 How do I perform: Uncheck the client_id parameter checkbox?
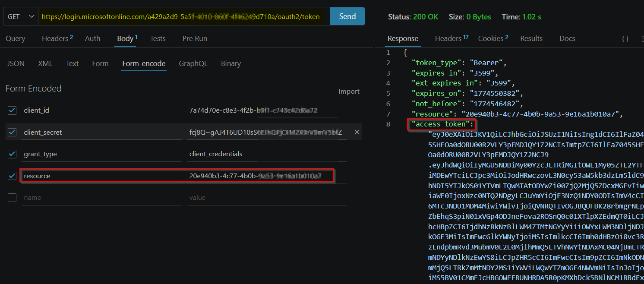click(12, 110)
